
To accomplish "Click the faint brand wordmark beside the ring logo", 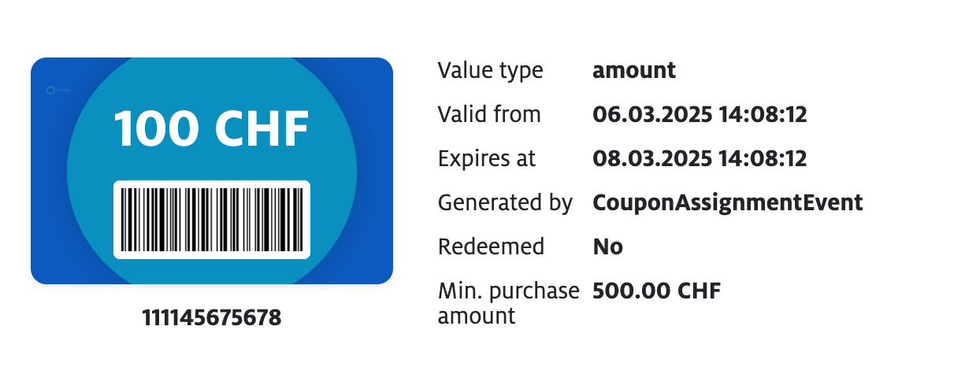I will click(64, 91).
